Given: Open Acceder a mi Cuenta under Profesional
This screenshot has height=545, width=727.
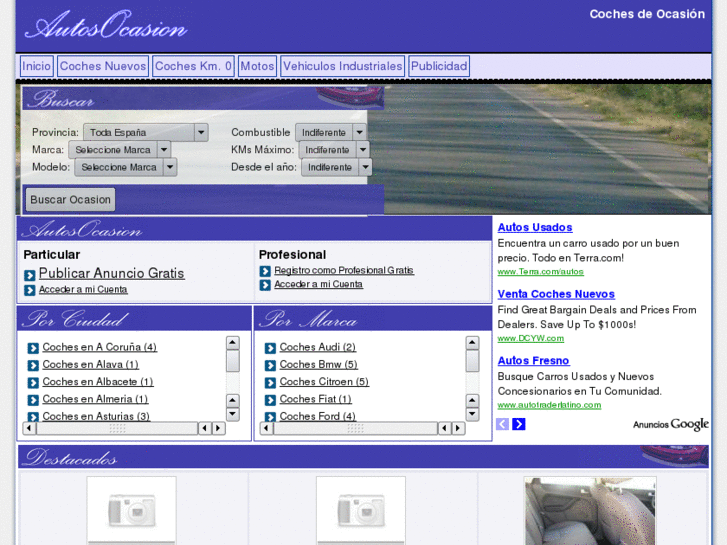Looking at the screenshot, I should (x=319, y=284).
